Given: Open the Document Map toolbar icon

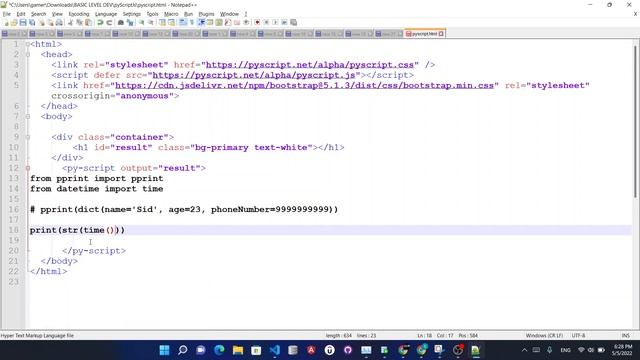Looking at the screenshot, I should (219, 22).
